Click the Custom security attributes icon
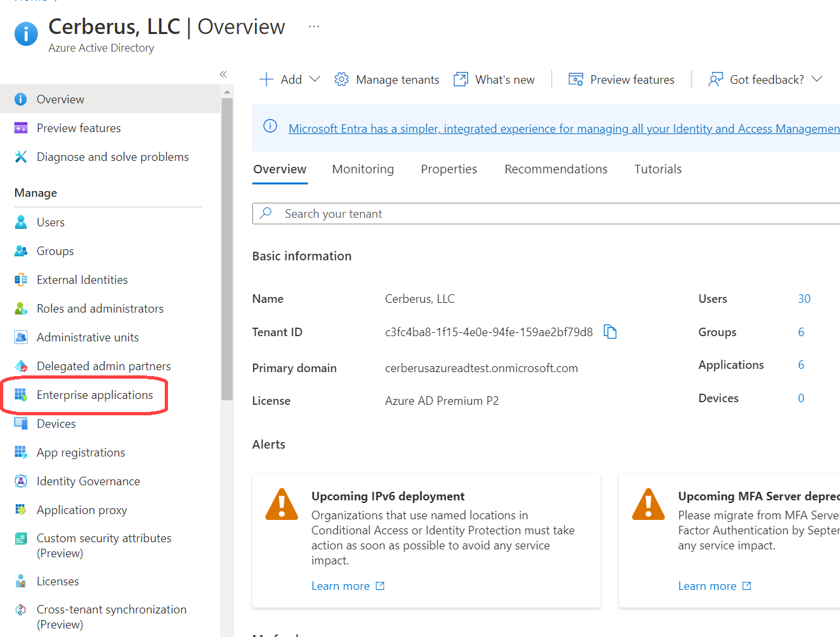This screenshot has width=840, height=637. tap(21, 539)
